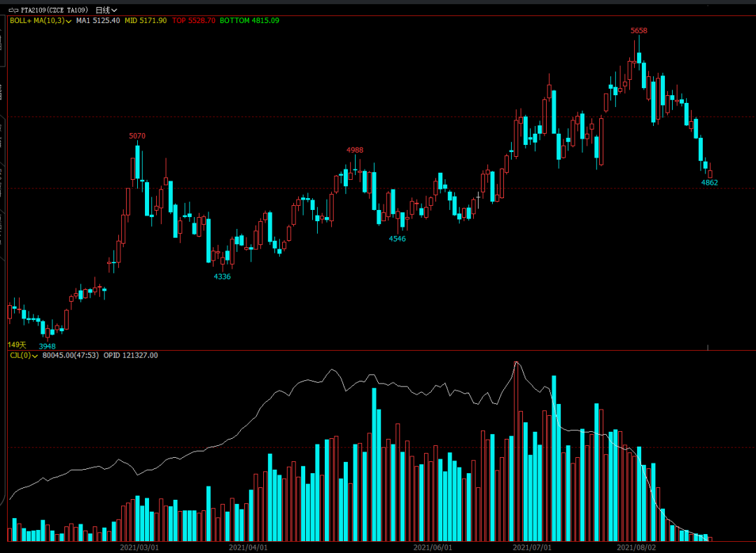Click the 3948 low price label
Image resolution: width=756 pixels, height=553 pixels.
pyautogui.click(x=48, y=346)
